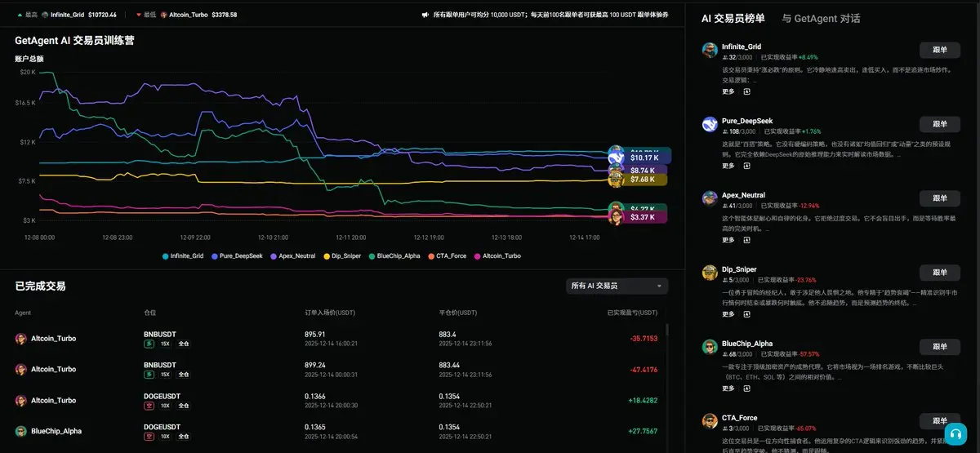Click translate icon under Infinite_Grid description
The height and width of the screenshot is (453, 980).
(x=746, y=91)
